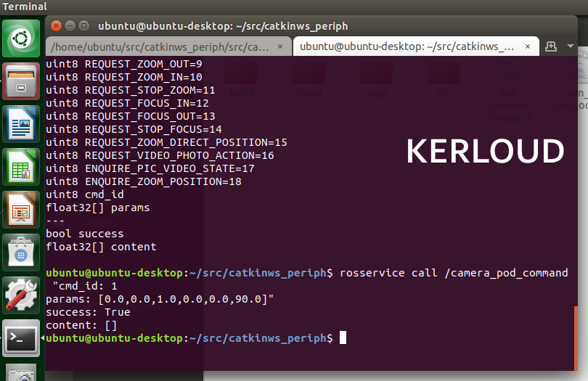The height and width of the screenshot is (381, 588).
Task: Click the terminal scrollbar handle
Action: [576, 338]
